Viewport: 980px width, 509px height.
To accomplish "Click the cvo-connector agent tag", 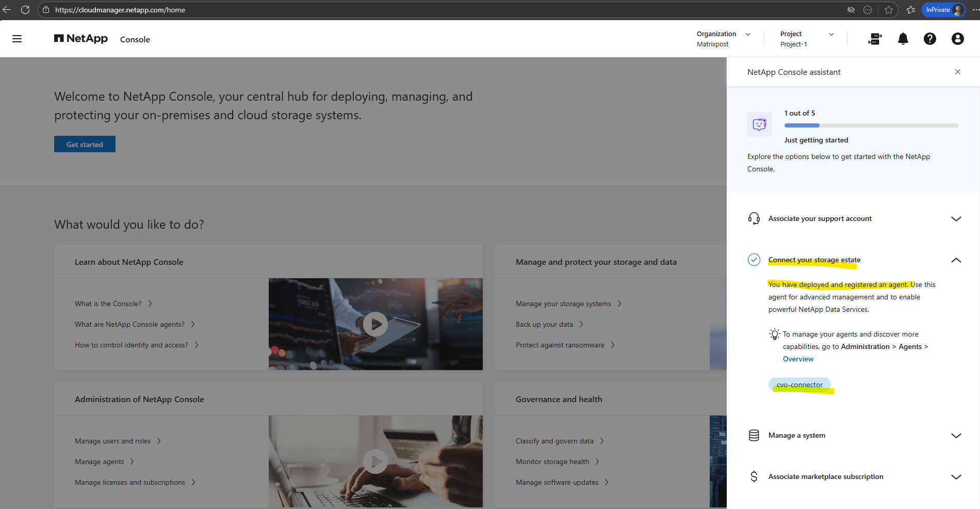I will (x=799, y=385).
